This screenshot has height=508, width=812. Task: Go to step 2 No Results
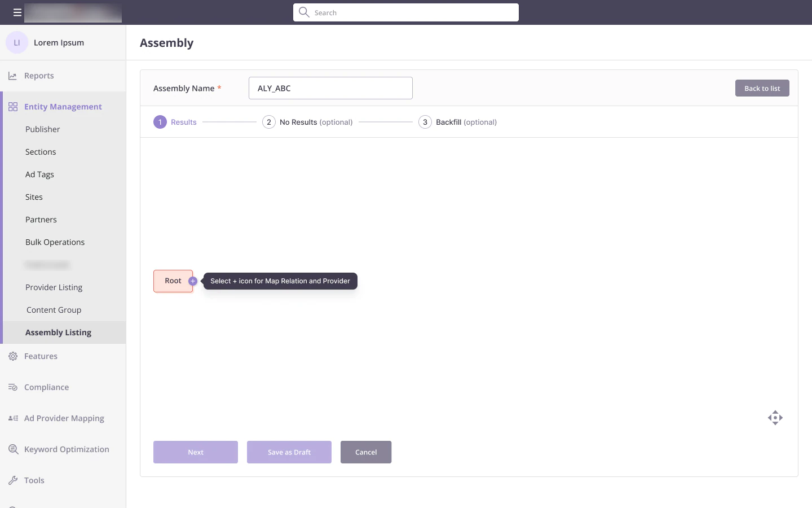(x=307, y=122)
